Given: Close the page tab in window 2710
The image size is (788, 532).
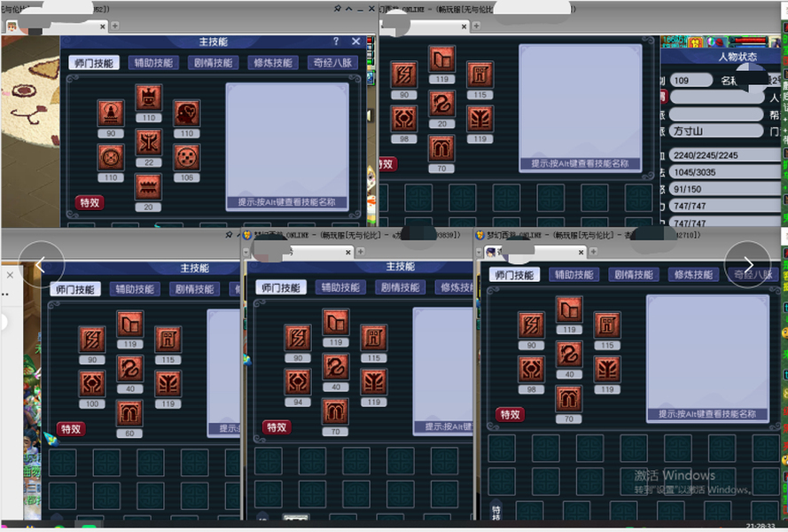Looking at the screenshot, I should [581, 252].
